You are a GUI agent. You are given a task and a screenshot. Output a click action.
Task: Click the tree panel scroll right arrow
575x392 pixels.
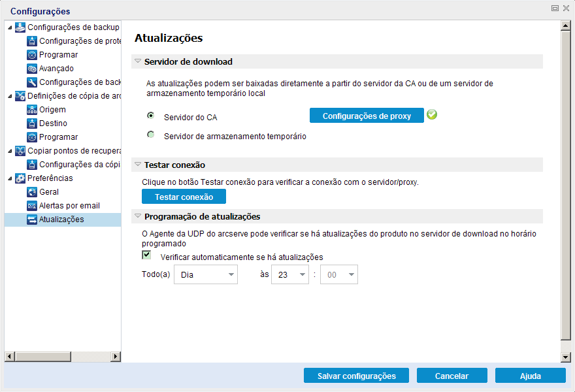tap(116, 357)
